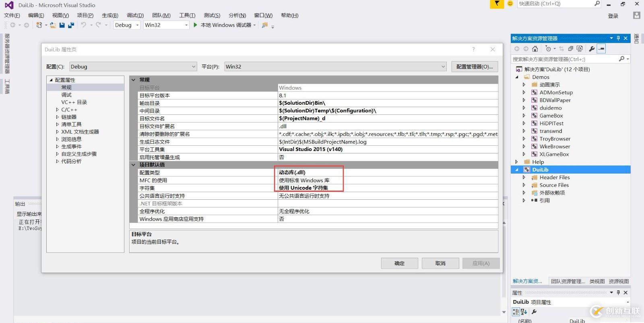Expand the 链接器 node
The height and width of the screenshot is (323, 644).
(x=57, y=117)
